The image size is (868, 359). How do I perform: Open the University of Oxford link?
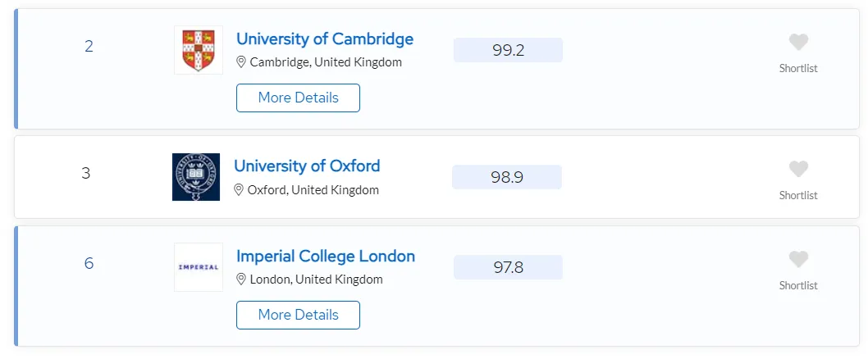[307, 166]
